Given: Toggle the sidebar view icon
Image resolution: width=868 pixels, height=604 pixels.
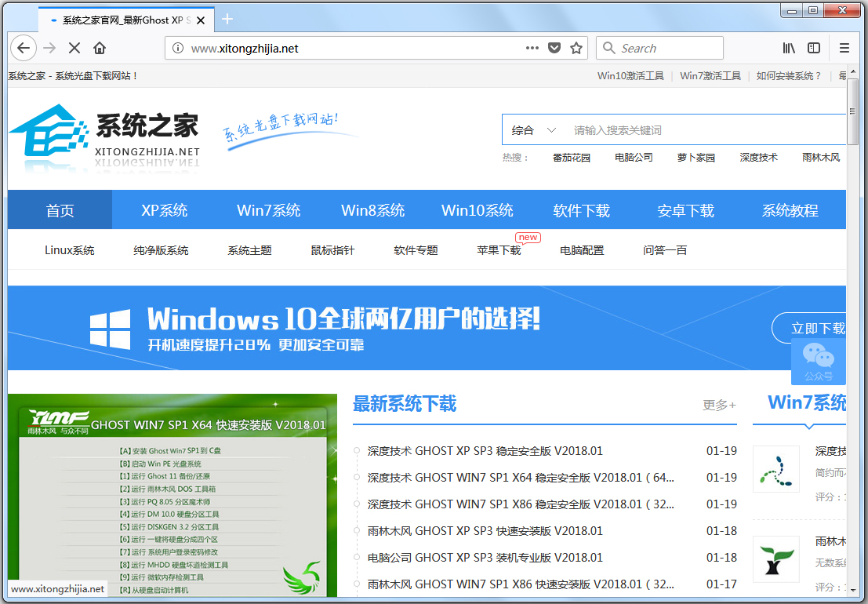Looking at the screenshot, I should 814,48.
